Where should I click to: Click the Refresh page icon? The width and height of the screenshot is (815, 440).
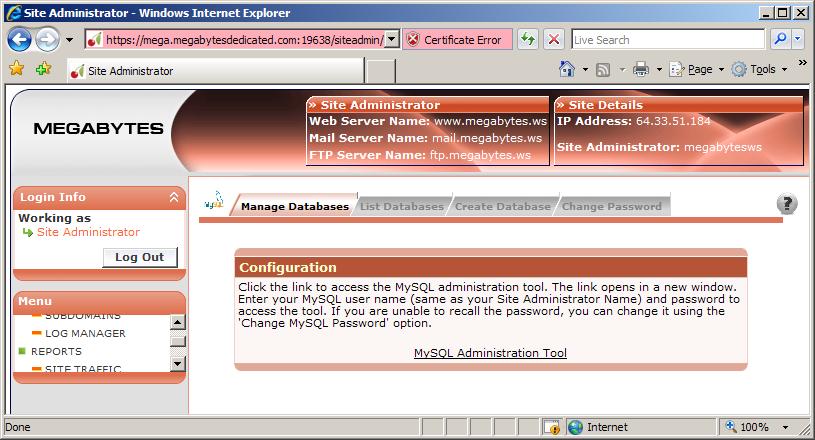[x=527, y=40]
